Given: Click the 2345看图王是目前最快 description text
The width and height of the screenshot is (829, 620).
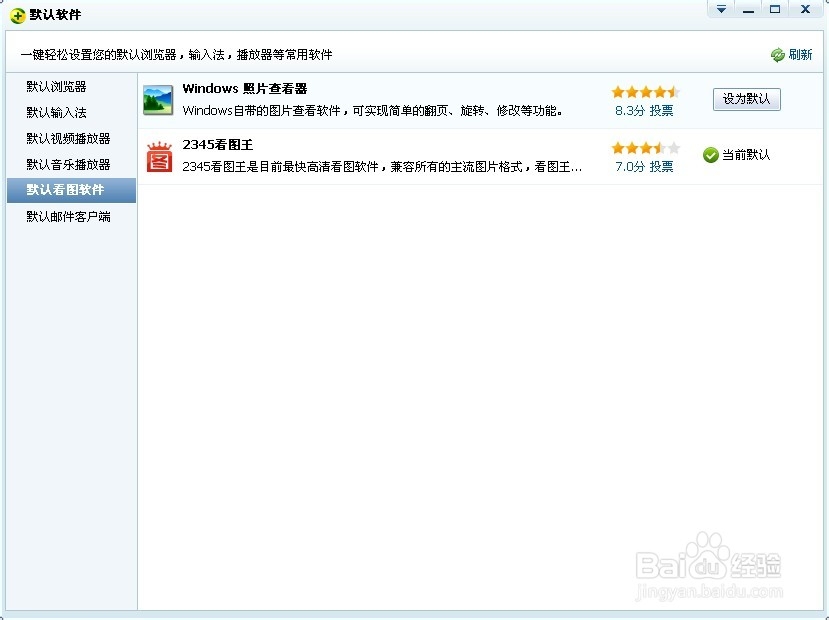Looking at the screenshot, I should coord(382,167).
